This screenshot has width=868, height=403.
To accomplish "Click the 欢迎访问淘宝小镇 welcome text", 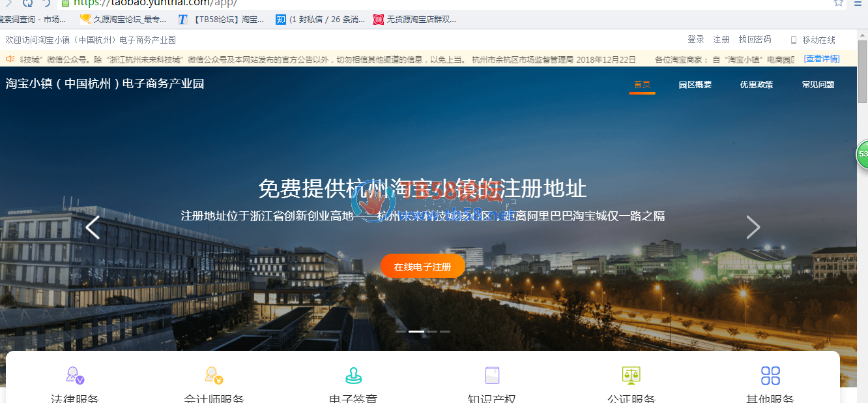I will tap(91, 40).
